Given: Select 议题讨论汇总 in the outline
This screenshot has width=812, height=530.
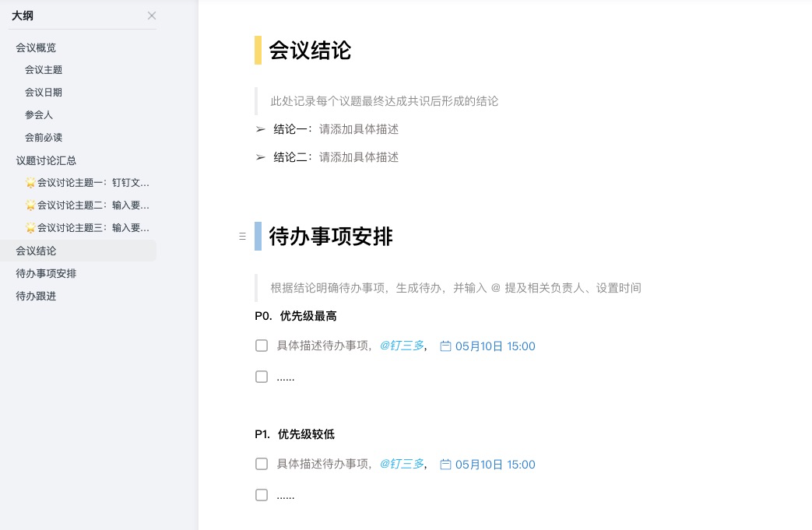Looking at the screenshot, I should [x=45, y=160].
